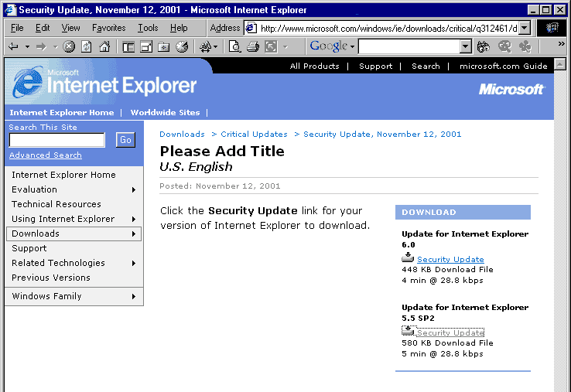This screenshot has height=392, width=571.
Task: Go to the Home page icon
Action: [104, 46]
